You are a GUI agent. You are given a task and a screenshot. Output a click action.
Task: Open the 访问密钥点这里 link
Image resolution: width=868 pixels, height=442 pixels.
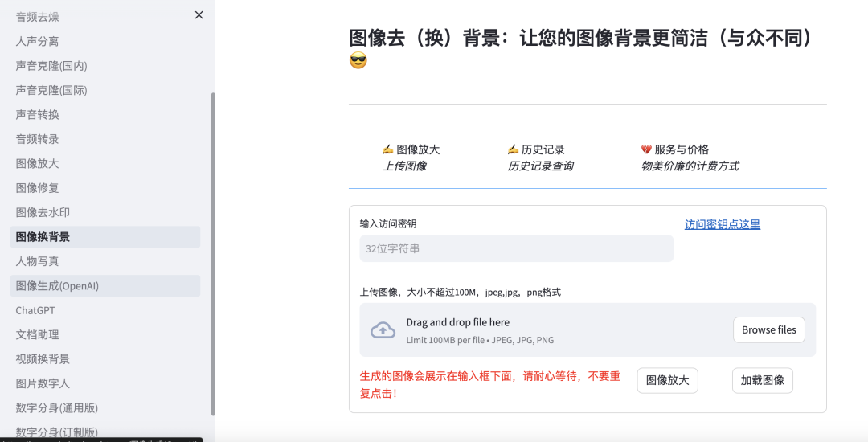tap(722, 224)
